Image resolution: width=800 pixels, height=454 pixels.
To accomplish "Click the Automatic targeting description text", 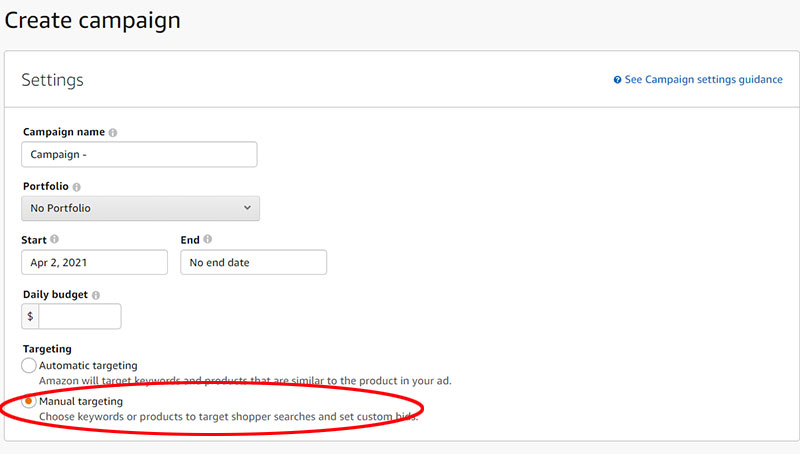I will pos(245,381).
